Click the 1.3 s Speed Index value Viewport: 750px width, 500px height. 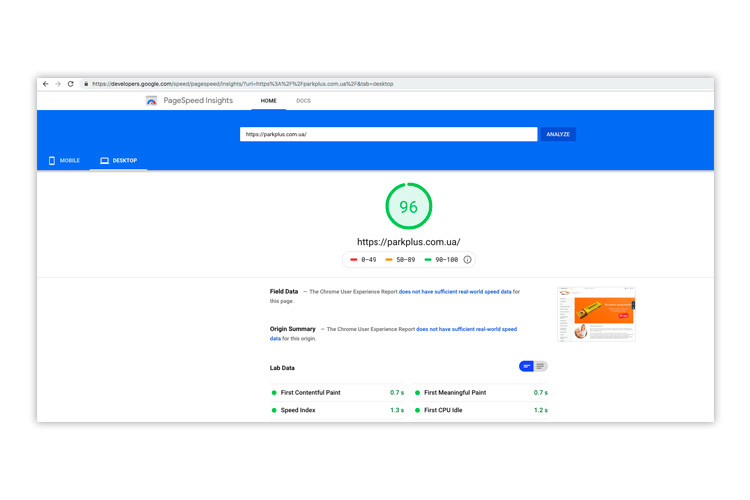point(397,410)
